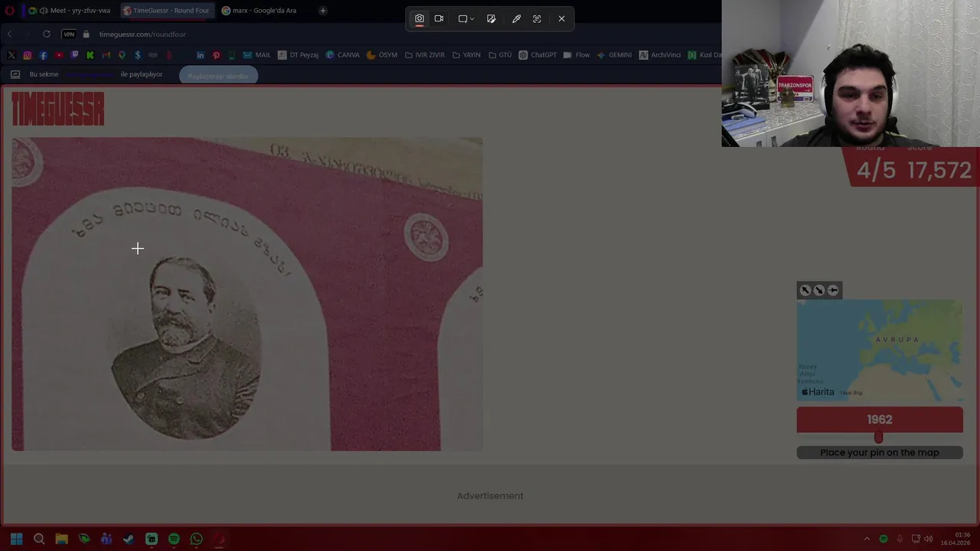
Task: Open the ChatGPT bookmark
Action: tap(537, 55)
